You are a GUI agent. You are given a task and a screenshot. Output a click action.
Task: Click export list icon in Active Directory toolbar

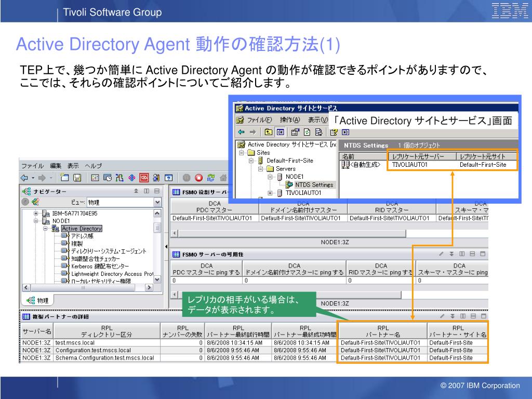pyautogui.click(x=318, y=132)
